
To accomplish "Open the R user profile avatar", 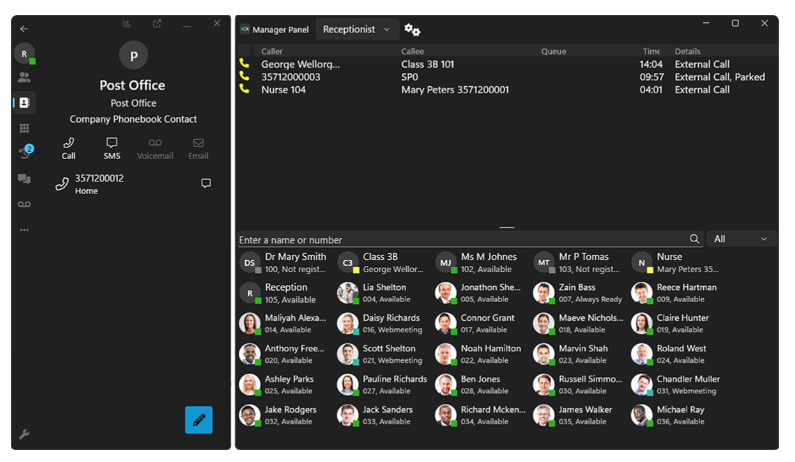I will tap(24, 54).
